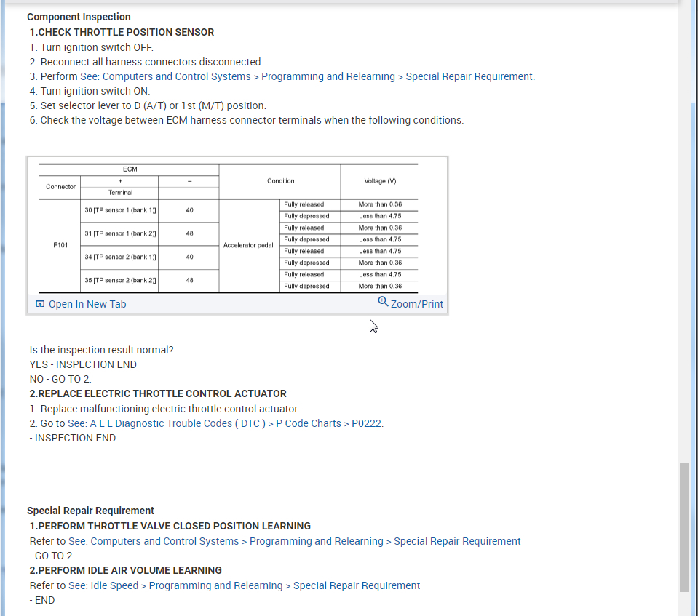
Task: Open throttle valve closed position learning reference link
Action: point(294,541)
